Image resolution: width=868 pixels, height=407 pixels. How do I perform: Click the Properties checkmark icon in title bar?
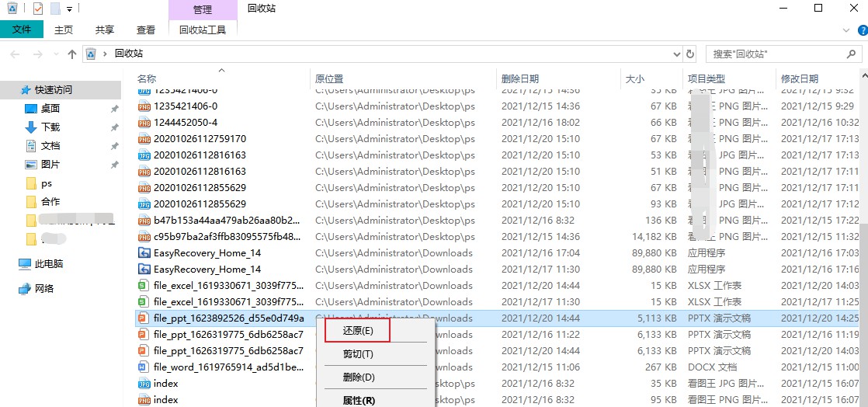[37, 9]
